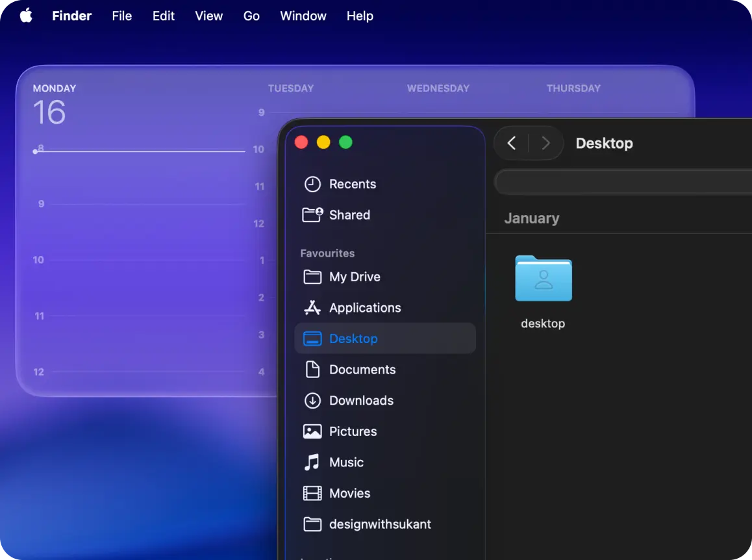Click the desktop folder name label
Viewport: 752px width, 560px height.
click(543, 324)
